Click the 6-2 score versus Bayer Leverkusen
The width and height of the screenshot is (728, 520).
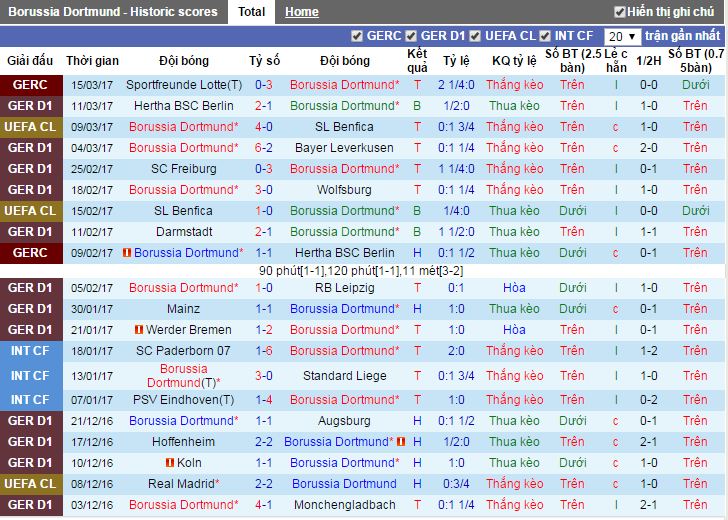[264, 148]
